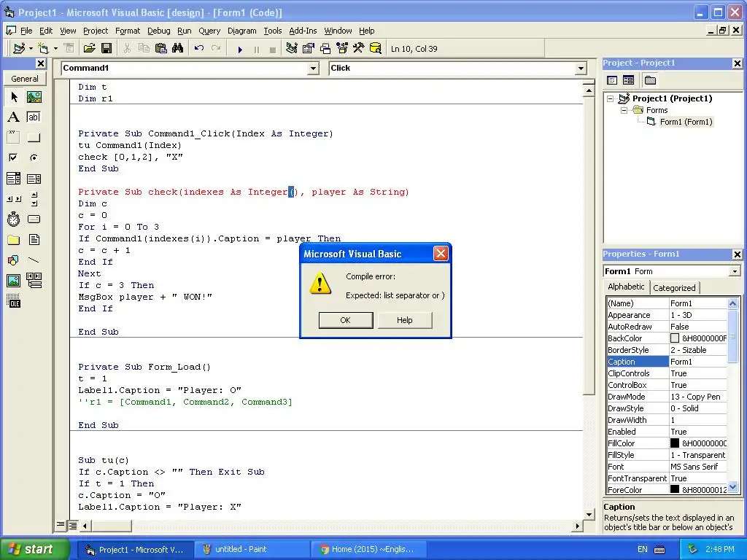
Task: Click the FillColor black swatch
Action: (675, 443)
